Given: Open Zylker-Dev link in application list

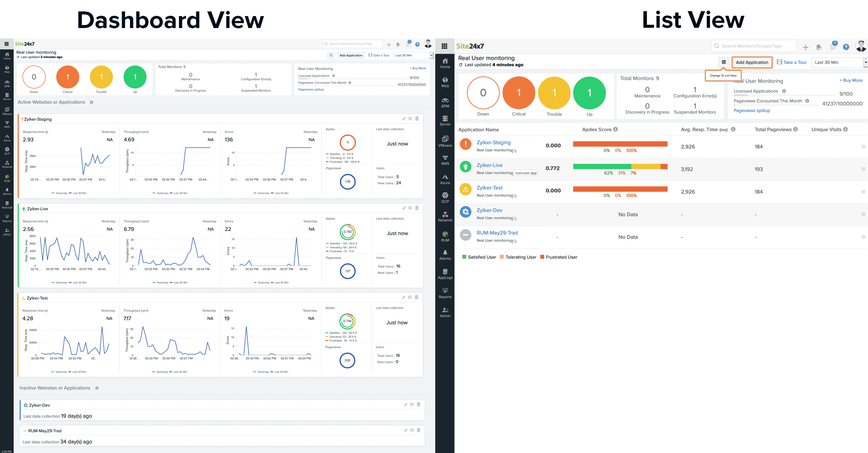Looking at the screenshot, I should 489,210.
